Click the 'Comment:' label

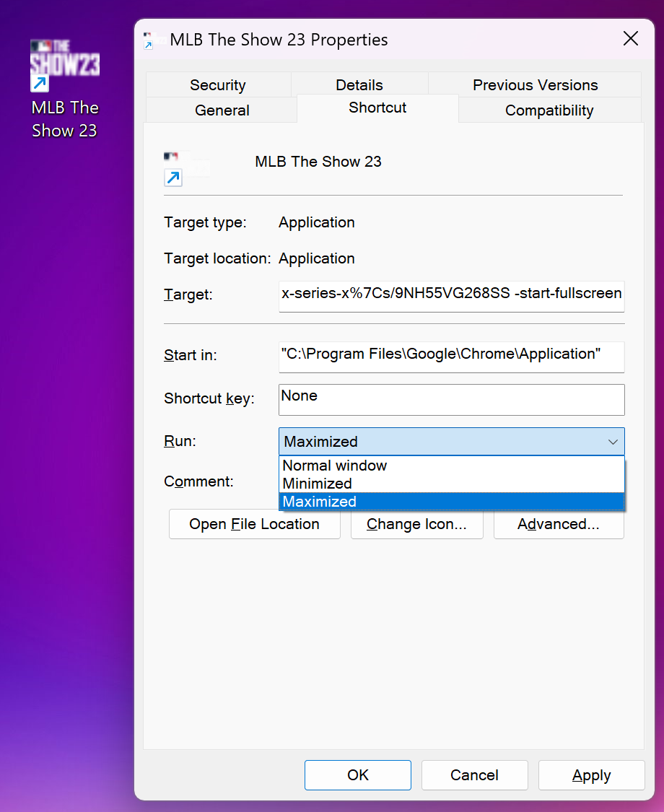click(x=198, y=481)
